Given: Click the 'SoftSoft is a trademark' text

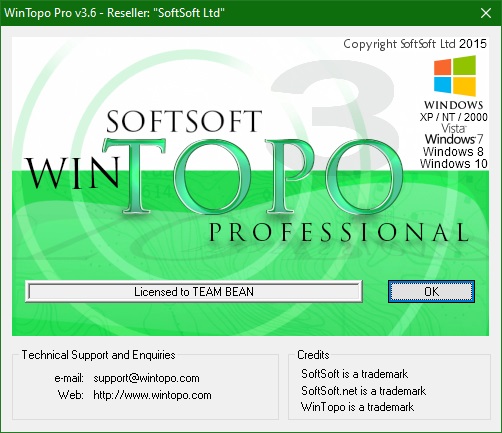Looking at the screenshot, I should (x=354, y=374).
